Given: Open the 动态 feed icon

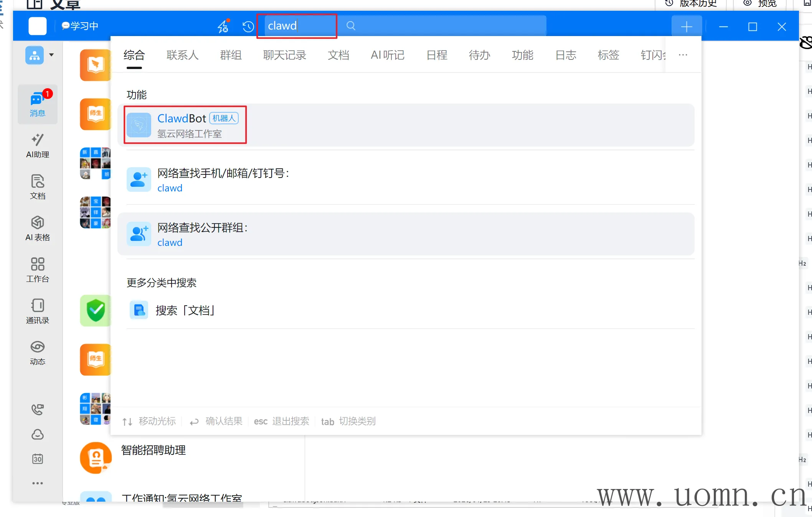Looking at the screenshot, I should pos(37,352).
